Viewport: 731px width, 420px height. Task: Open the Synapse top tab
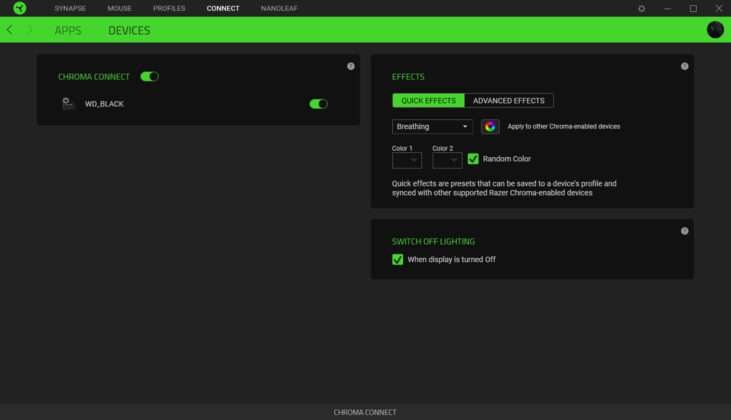pos(70,8)
